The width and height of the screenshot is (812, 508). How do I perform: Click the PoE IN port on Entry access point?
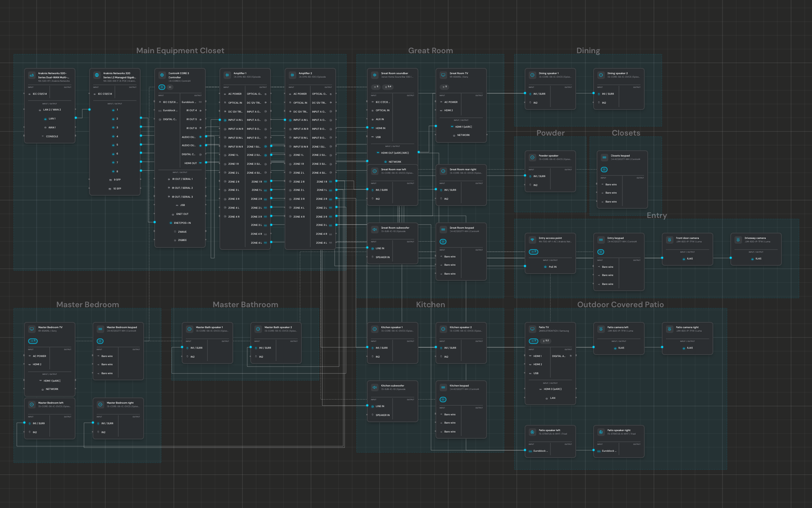pos(550,267)
